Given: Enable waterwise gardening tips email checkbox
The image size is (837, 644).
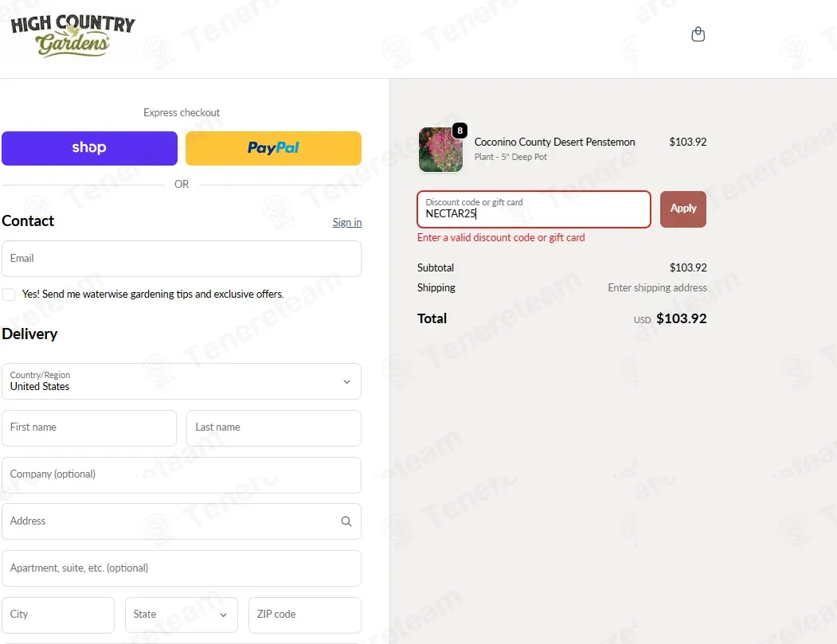Looking at the screenshot, I should (x=9, y=295).
